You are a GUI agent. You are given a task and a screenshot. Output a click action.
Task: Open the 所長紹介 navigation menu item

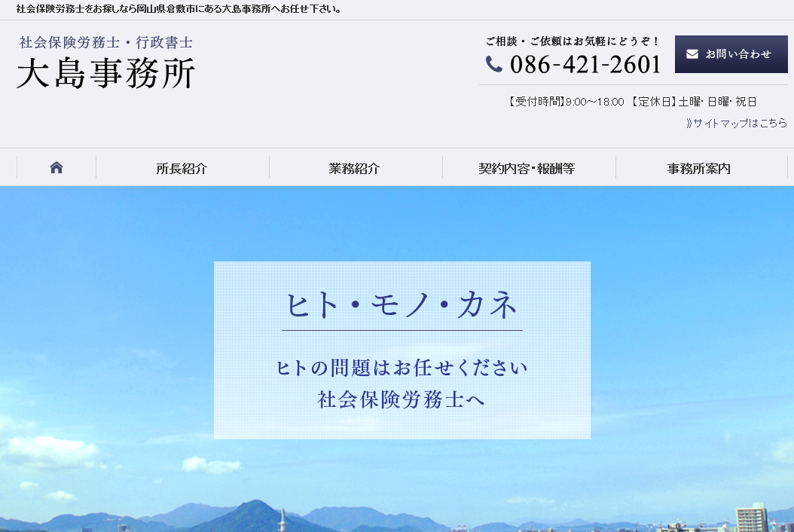click(x=182, y=169)
